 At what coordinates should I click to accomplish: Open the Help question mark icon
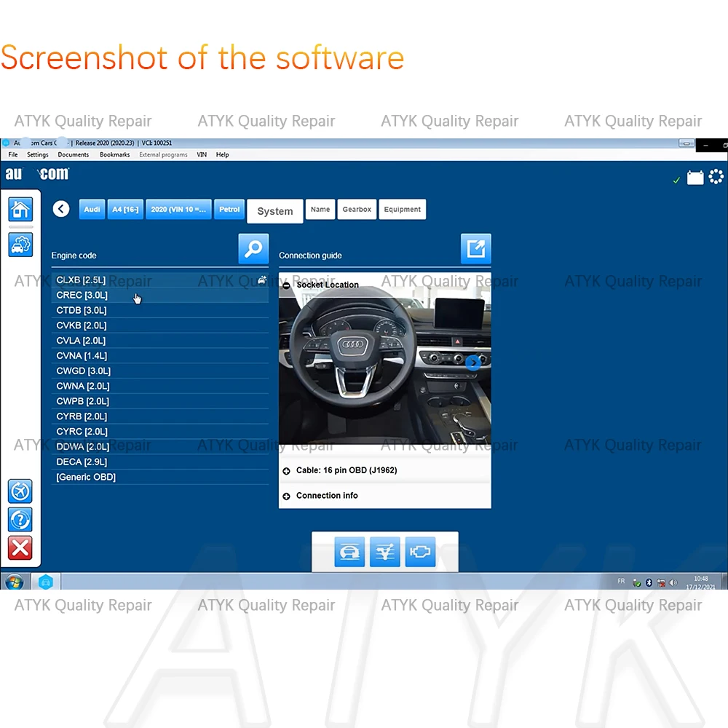click(20, 520)
